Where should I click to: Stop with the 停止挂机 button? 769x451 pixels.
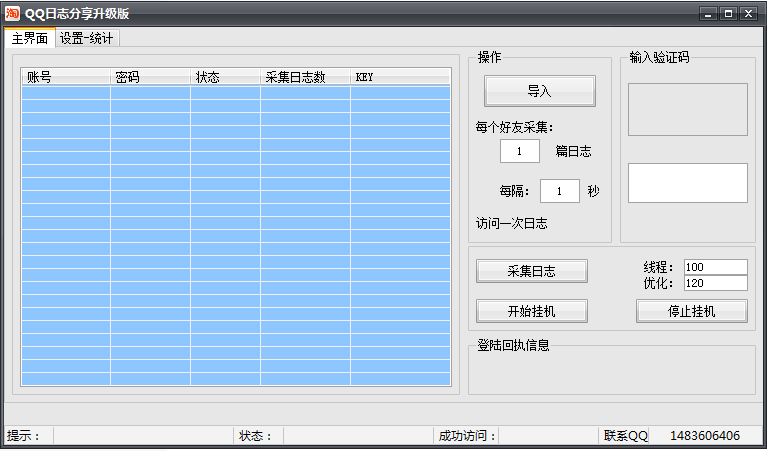[x=692, y=311]
